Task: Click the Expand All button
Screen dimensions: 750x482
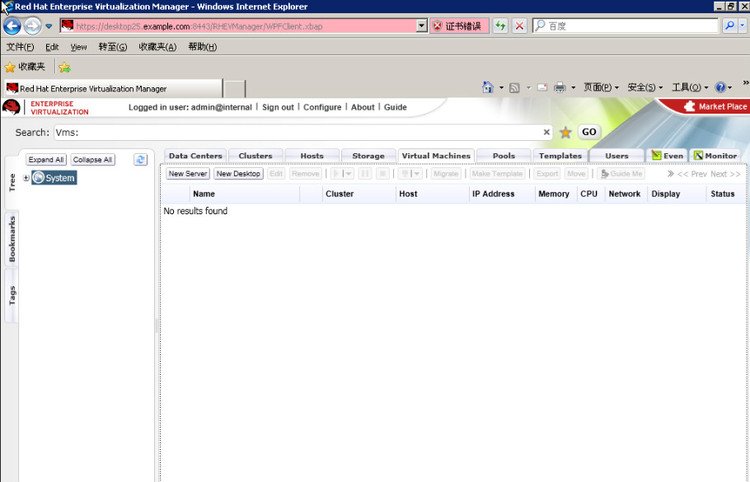Action: pyautogui.click(x=46, y=160)
